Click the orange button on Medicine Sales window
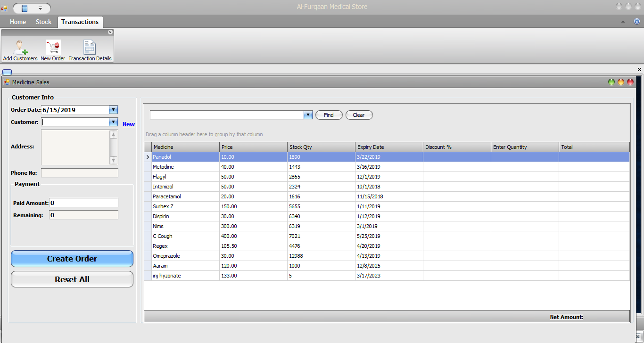Screen dimensions: 644x343 pos(621,82)
